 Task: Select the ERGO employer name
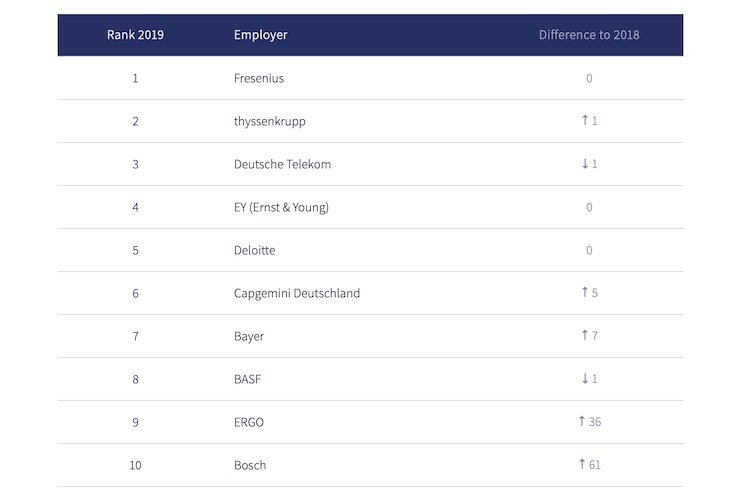tap(249, 422)
